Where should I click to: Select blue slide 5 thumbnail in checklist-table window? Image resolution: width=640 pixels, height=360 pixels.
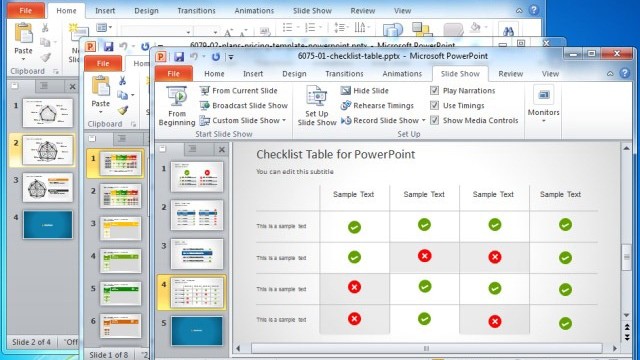197,331
